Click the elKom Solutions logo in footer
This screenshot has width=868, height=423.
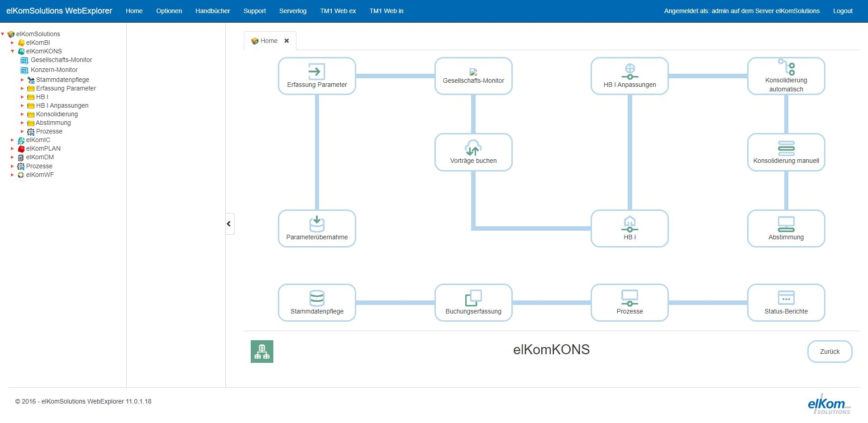point(829,404)
